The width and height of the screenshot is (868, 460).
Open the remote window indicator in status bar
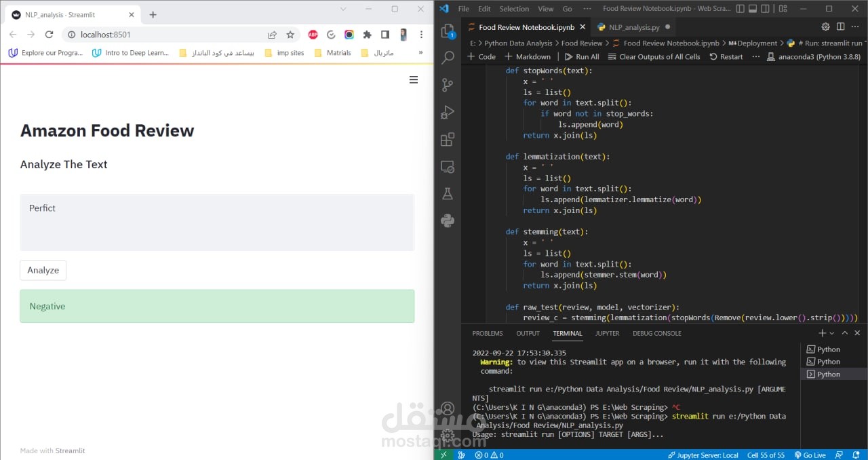pos(443,455)
